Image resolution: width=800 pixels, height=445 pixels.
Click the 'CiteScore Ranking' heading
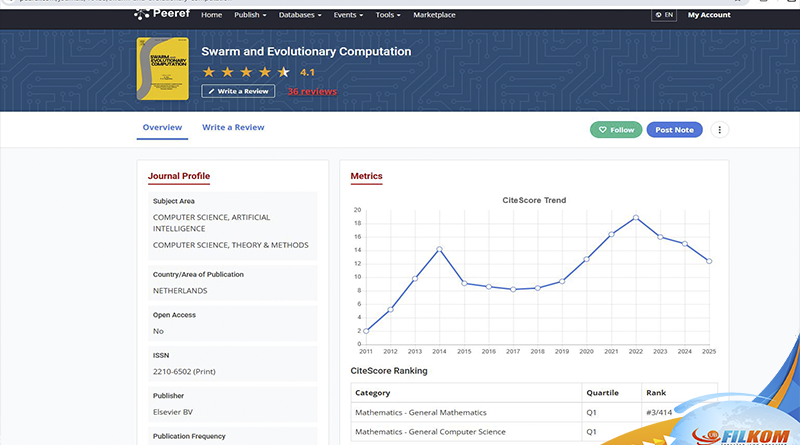coord(389,371)
